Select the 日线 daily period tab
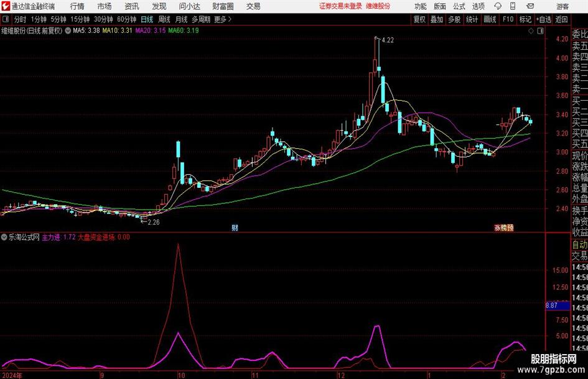 tap(147, 19)
